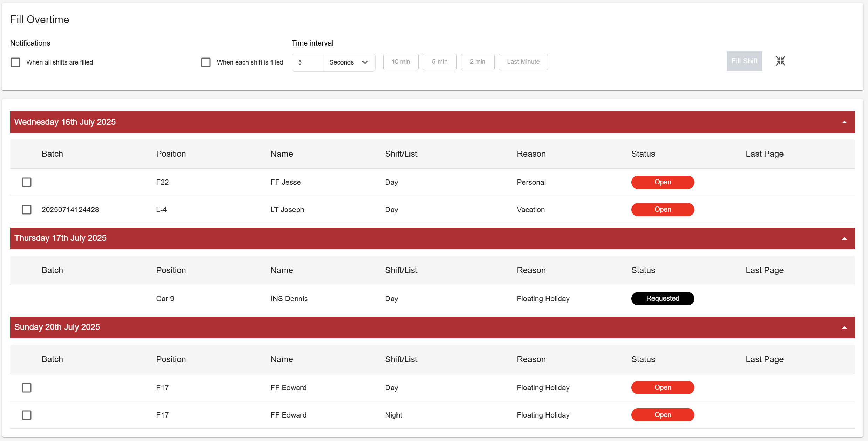Click the Open status badge for FF Jesse

[x=663, y=182]
